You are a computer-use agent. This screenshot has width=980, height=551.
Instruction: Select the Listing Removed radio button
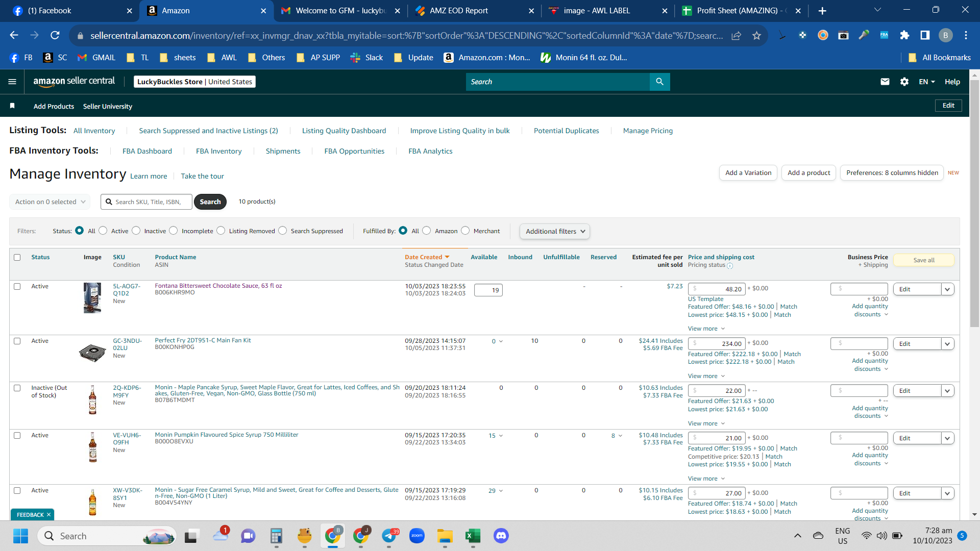221,231
